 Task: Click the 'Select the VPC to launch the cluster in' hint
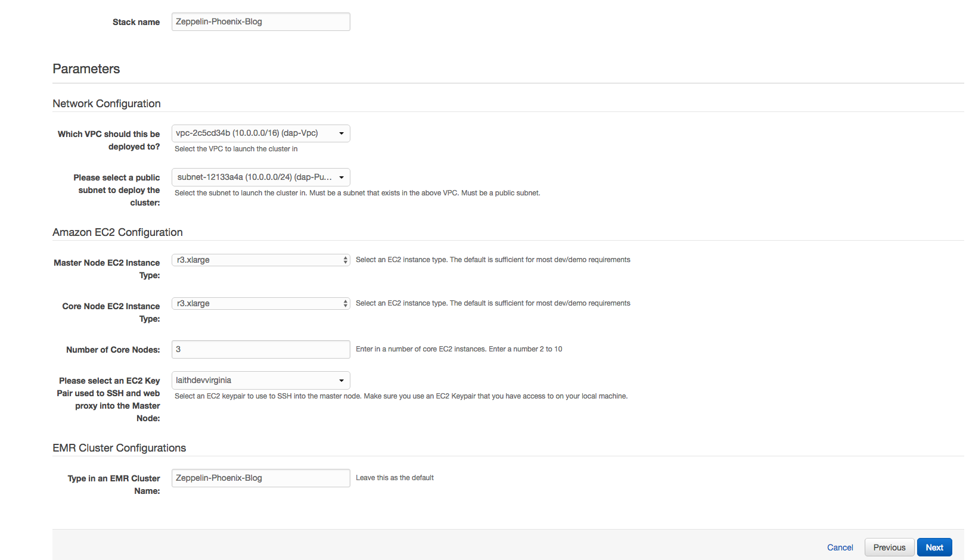236,149
